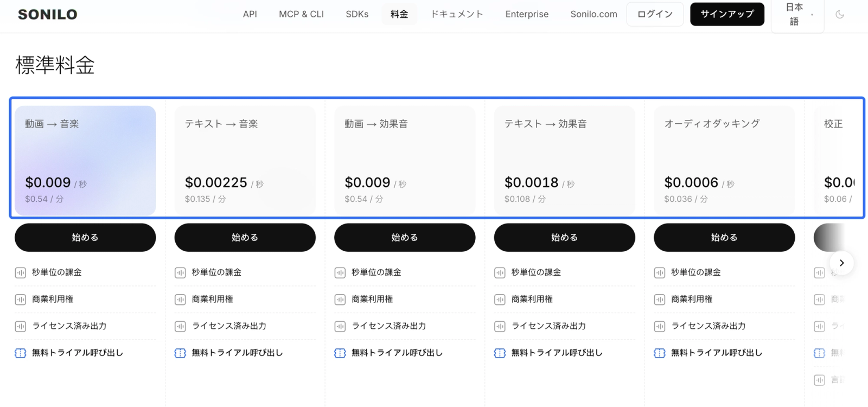Click waveform icon beside 秒単位の課金 in 動画 → 音楽

[21, 272]
